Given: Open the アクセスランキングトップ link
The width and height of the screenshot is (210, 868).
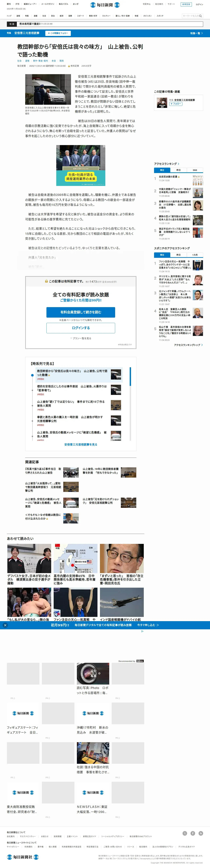Looking at the screenshot, I should 188,345.
